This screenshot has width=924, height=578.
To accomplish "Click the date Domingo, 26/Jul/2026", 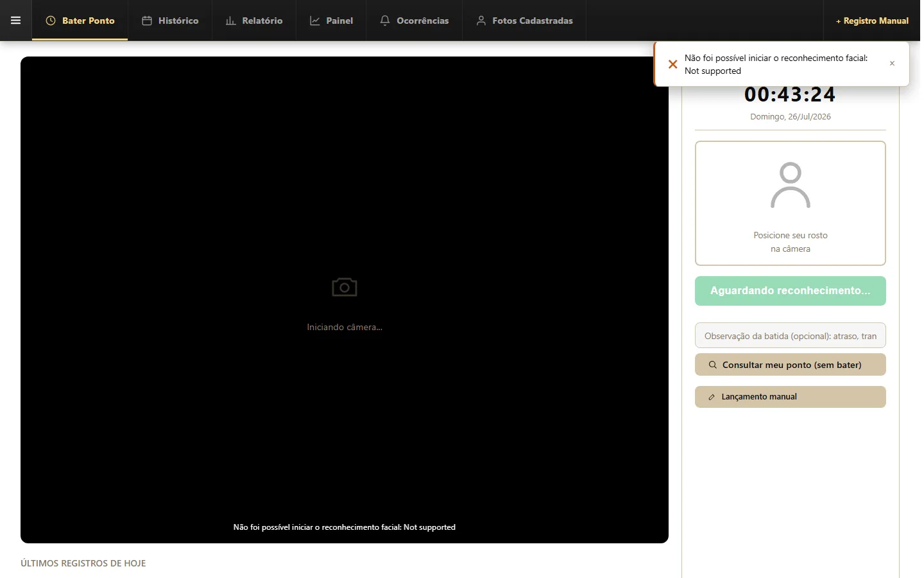I will (x=791, y=117).
